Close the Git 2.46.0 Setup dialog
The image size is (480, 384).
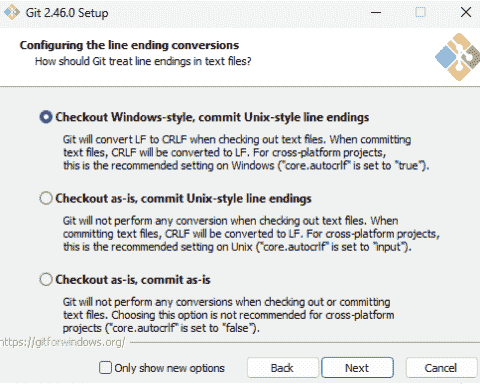point(466,12)
